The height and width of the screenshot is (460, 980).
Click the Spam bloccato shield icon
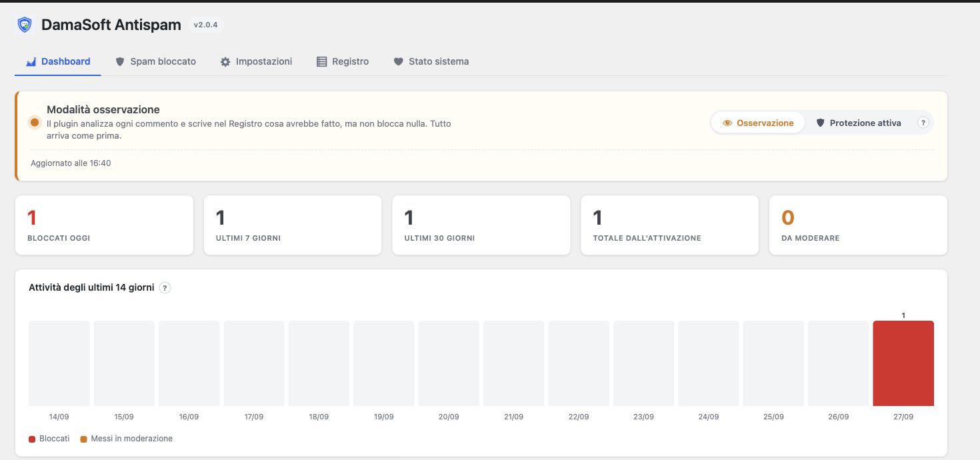[120, 61]
